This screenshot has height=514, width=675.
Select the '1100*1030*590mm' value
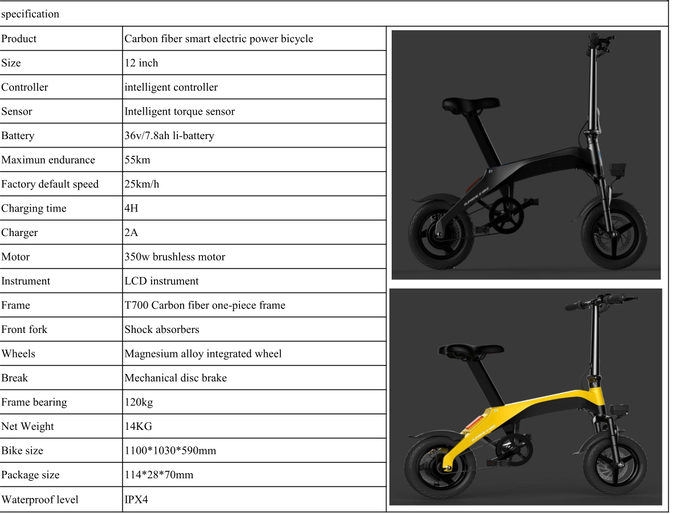coord(170,451)
